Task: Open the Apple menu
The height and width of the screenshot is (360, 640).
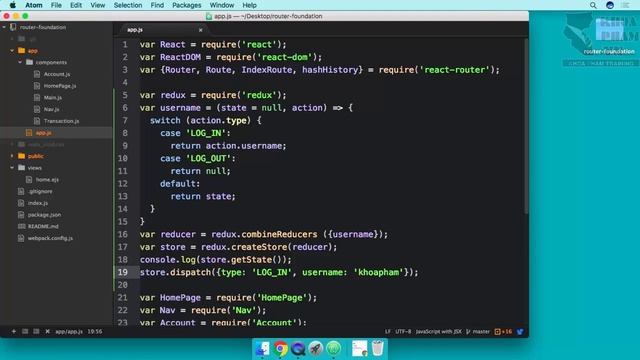Action: 13,5
